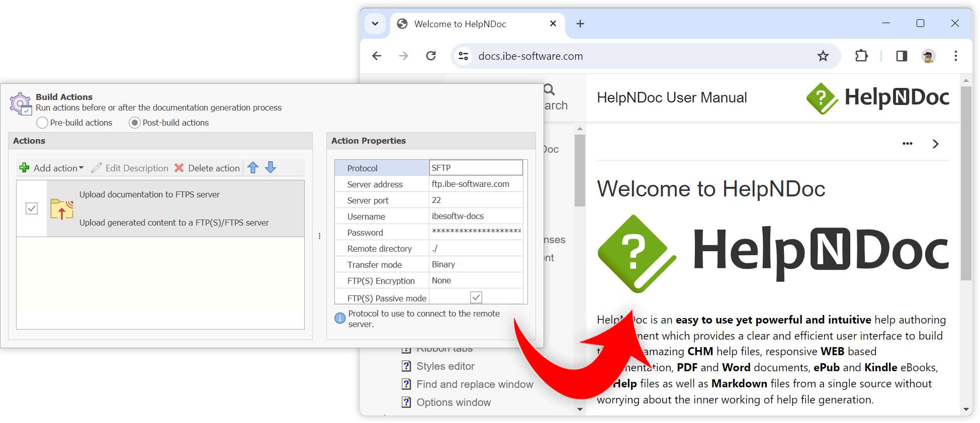Image resolution: width=980 pixels, height=423 pixels.
Task: Select Pre-build actions radio button
Action: coord(42,123)
